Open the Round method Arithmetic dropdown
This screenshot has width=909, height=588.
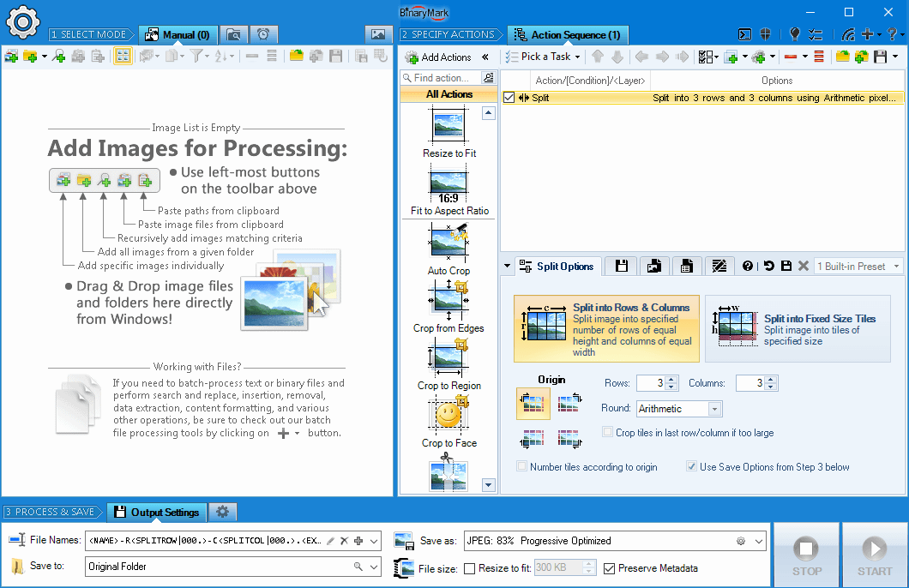point(679,409)
